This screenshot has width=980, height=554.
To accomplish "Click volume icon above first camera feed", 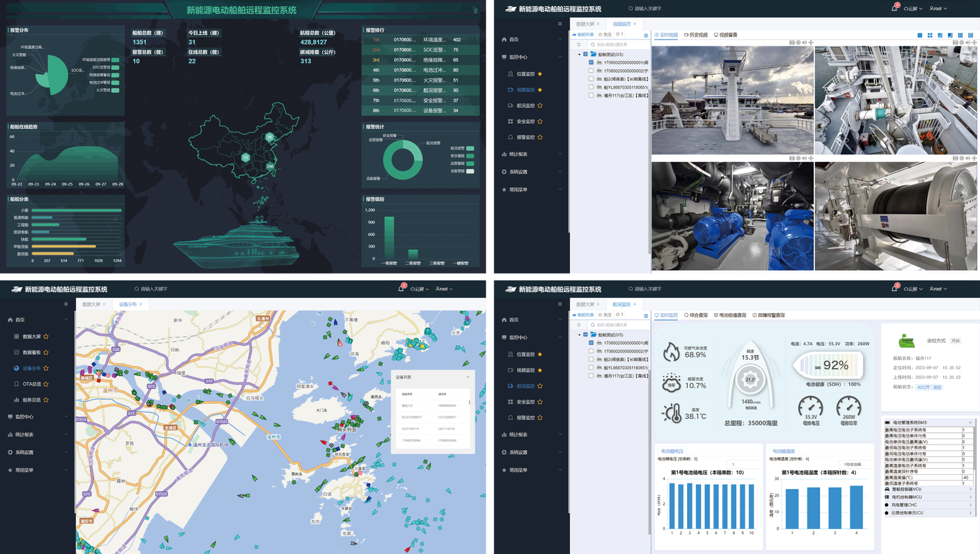I will (804, 43).
